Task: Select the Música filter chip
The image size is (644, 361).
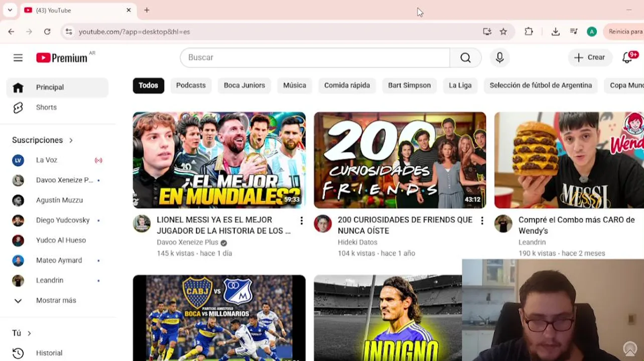Action: coord(294,85)
